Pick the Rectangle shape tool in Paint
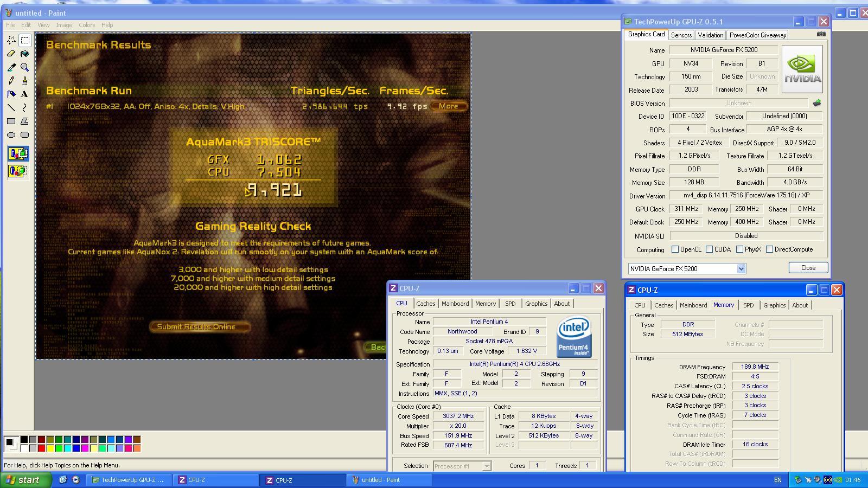868x488 pixels. [x=11, y=121]
